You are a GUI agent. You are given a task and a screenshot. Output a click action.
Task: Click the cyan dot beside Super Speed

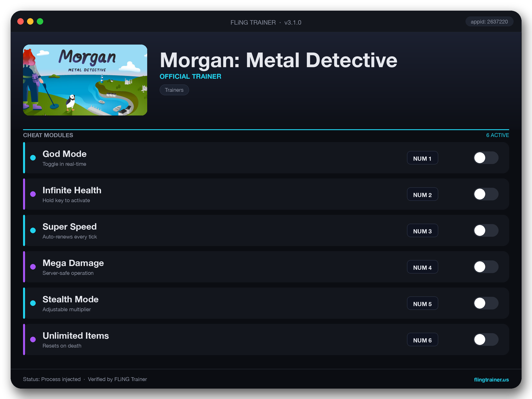point(33,230)
